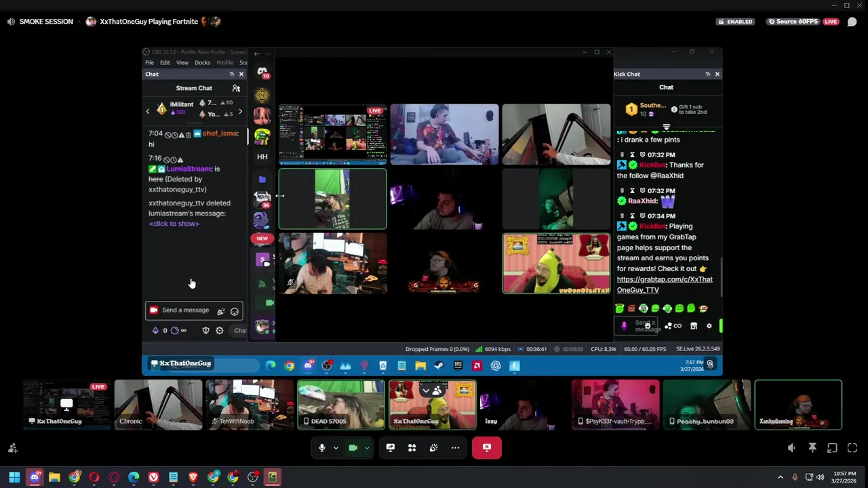Screen dimensions: 868x488
Task: Select TehWifiNoob participant thumbnail
Action: 250,405
